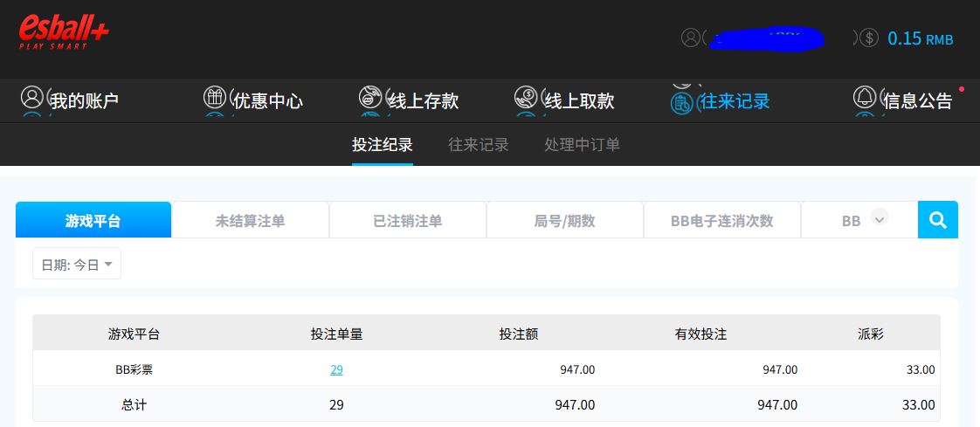Click the 优惠中心 gift icon
The height and width of the screenshot is (427, 980).
[214, 97]
